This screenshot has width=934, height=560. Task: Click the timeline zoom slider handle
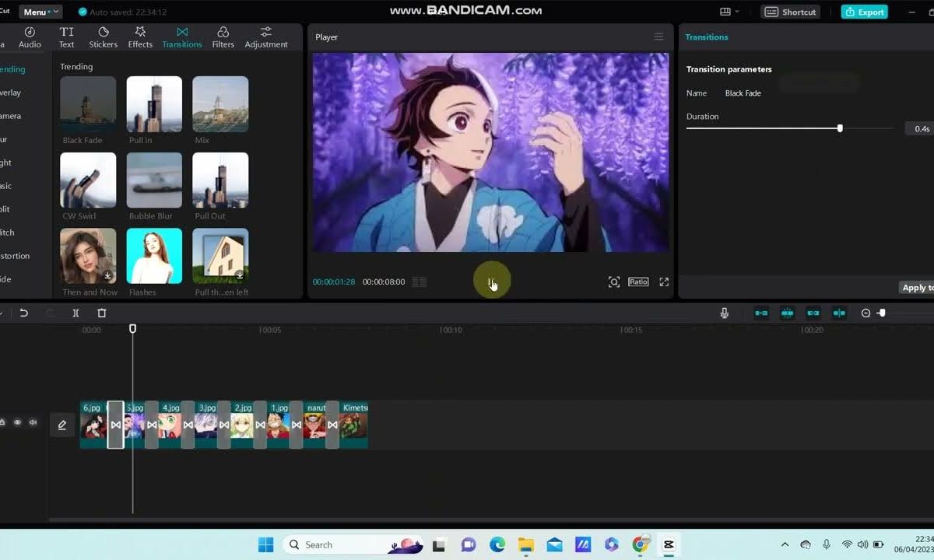click(x=881, y=313)
